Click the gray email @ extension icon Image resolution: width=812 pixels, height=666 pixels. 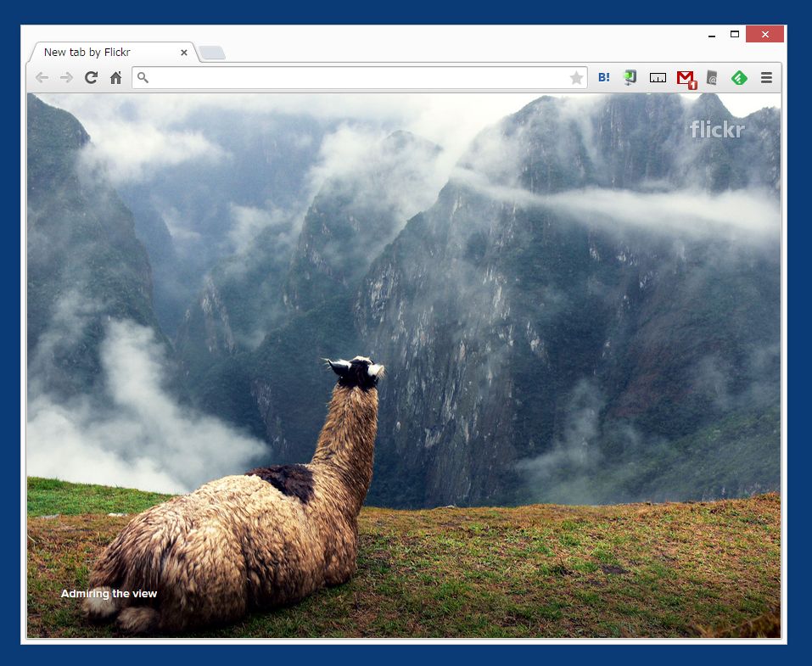tap(712, 78)
